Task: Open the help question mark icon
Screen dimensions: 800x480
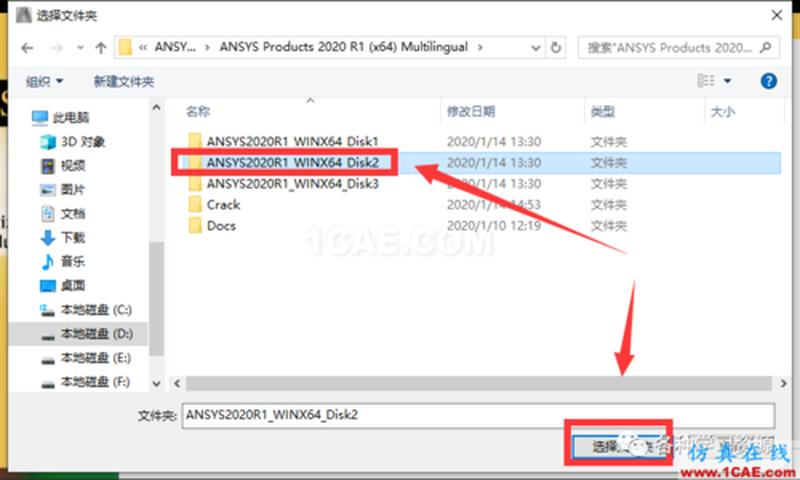Action: 768,81
